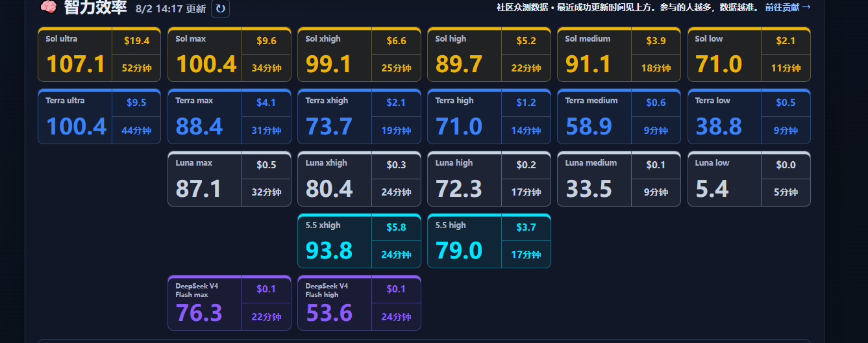Click the brain emoji icon beside the title
The width and height of the screenshot is (868, 343).
pyautogui.click(x=48, y=8)
